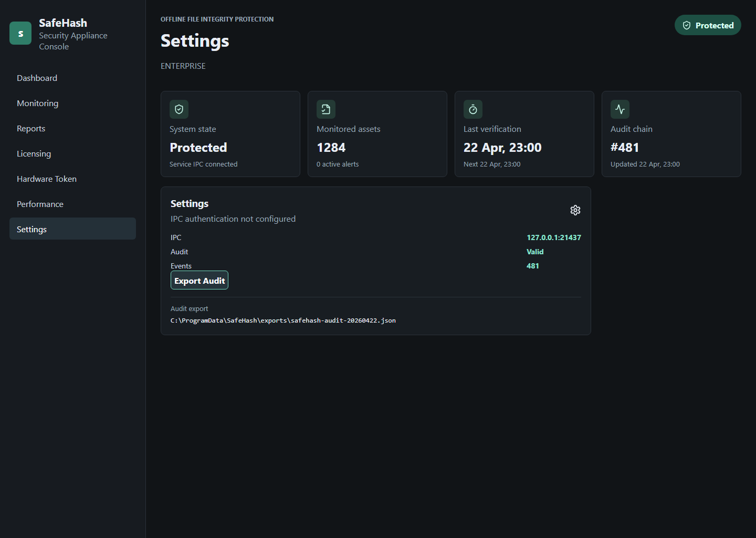Select the highlighted Settings menu item
Image resolution: width=756 pixels, height=538 pixels.
[31, 229]
